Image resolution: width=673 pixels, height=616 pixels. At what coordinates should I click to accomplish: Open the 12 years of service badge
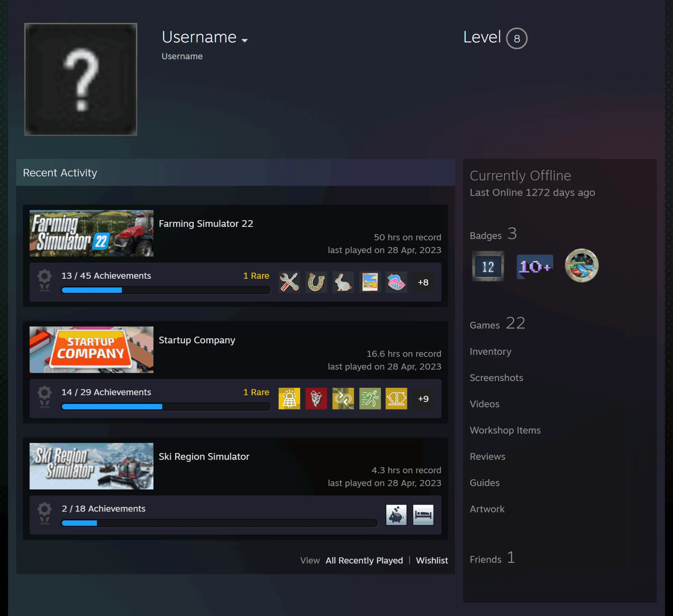pos(488,266)
